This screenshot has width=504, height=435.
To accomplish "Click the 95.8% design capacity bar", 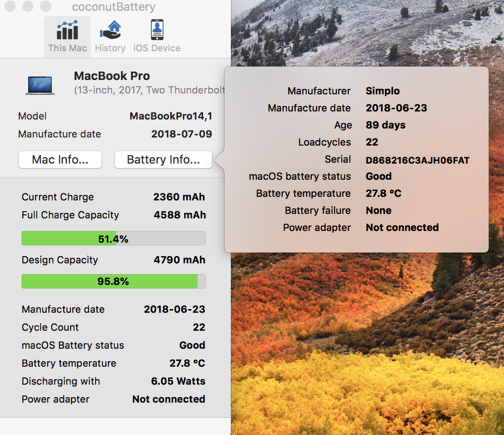I will point(113,281).
